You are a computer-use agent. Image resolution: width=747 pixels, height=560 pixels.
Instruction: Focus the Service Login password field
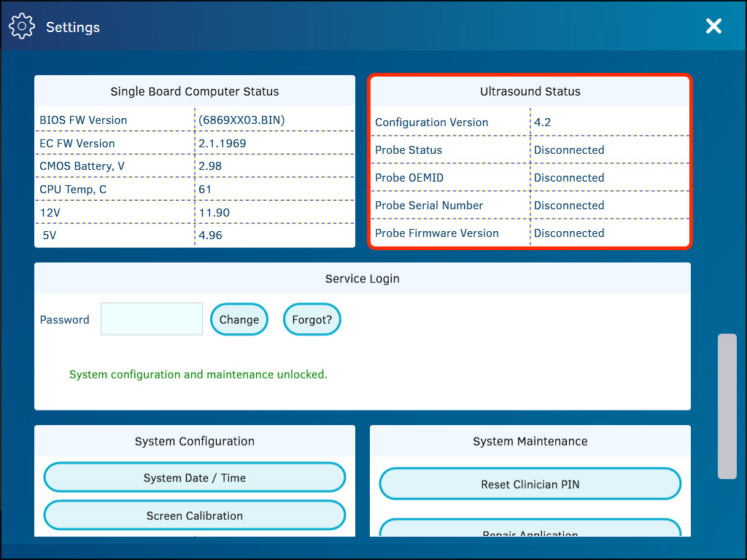coord(152,319)
